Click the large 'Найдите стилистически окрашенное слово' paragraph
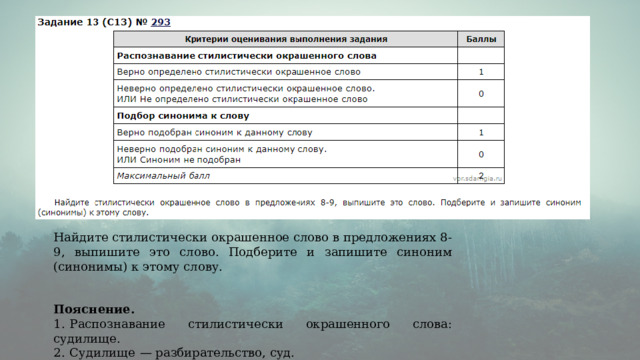Screen dimensions: 640x360 coord(253,252)
